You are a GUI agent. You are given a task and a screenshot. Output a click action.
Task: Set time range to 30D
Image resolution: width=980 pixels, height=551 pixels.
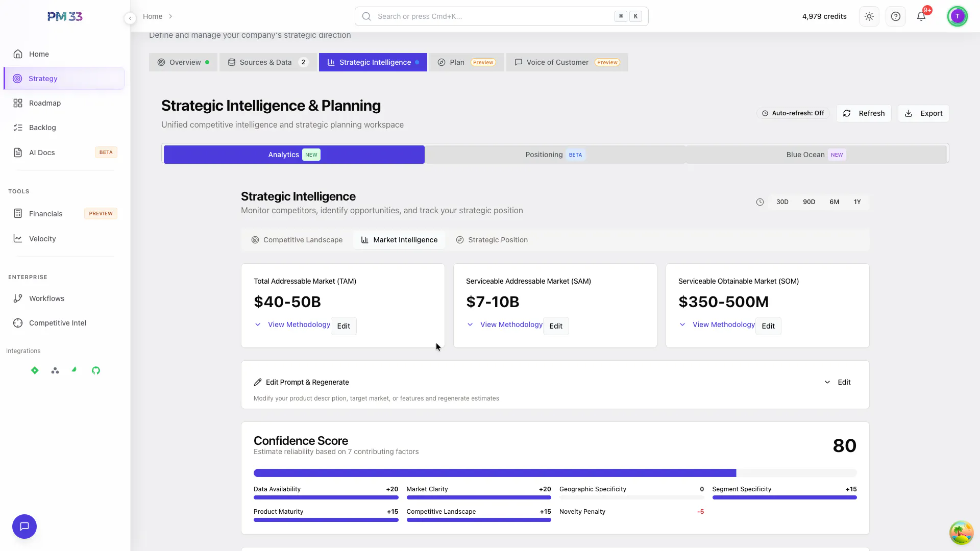782,202
